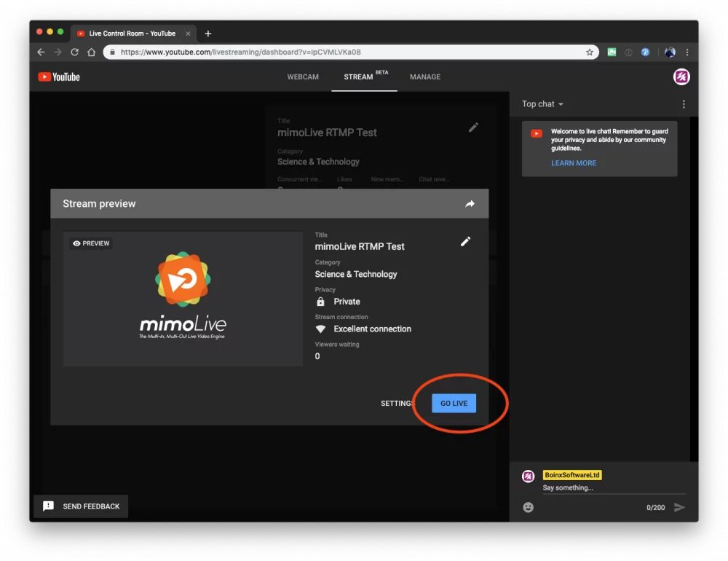Click the URL address bar

(351, 52)
